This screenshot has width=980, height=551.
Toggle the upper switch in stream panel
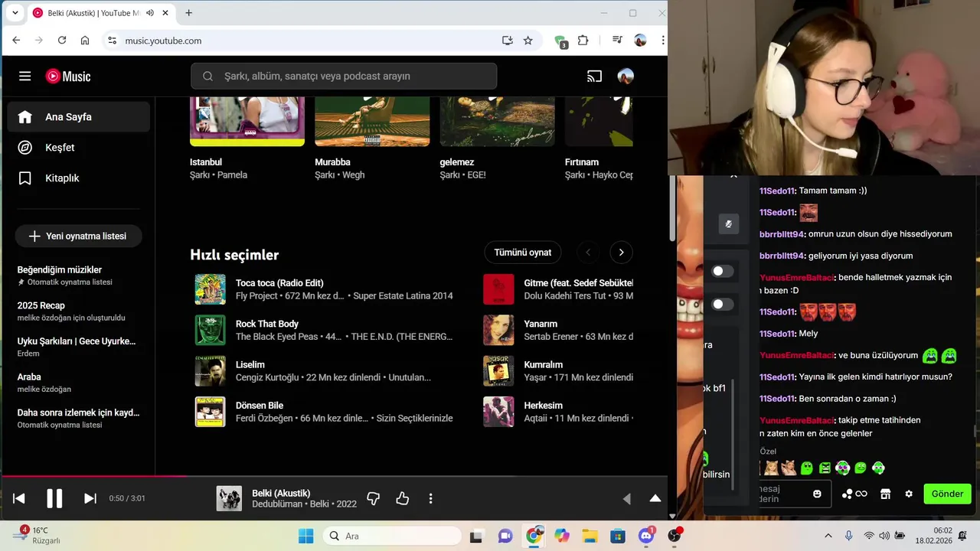[x=722, y=271]
